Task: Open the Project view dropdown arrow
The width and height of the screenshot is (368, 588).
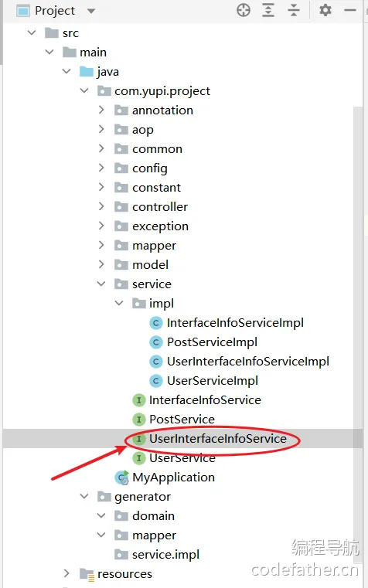Action: [90, 11]
